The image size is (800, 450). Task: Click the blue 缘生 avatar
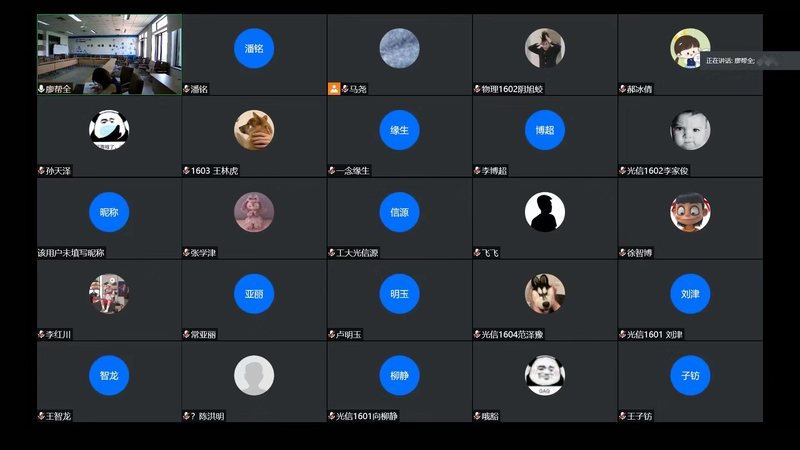click(399, 130)
